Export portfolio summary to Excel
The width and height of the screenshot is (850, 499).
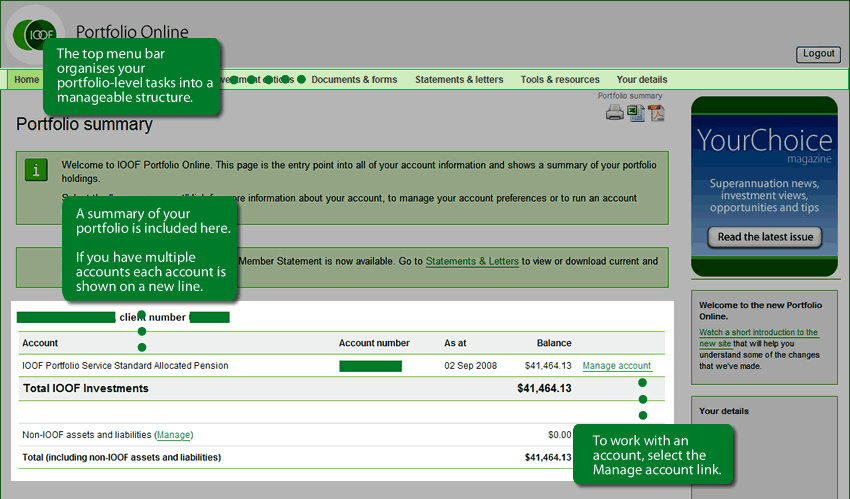[x=636, y=113]
